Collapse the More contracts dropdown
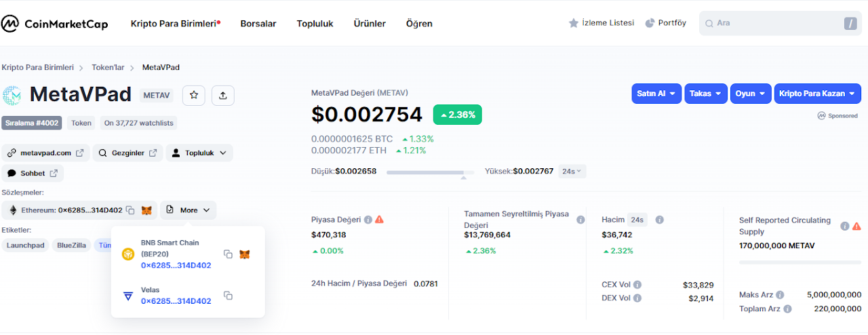 pyautogui.click(x=189, y=210)
